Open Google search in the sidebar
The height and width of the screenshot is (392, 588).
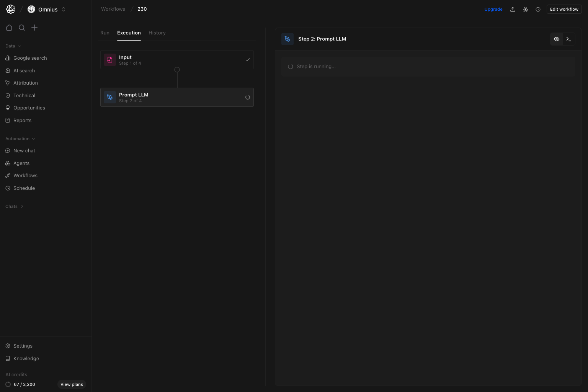point(30,58)
